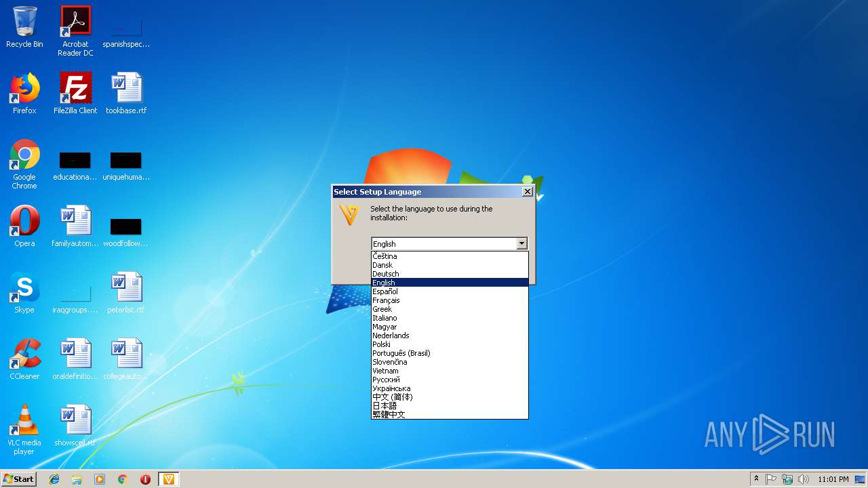
Task: Click the Internet Explorer taskbar icon
Action: click(x=54, y=479)
